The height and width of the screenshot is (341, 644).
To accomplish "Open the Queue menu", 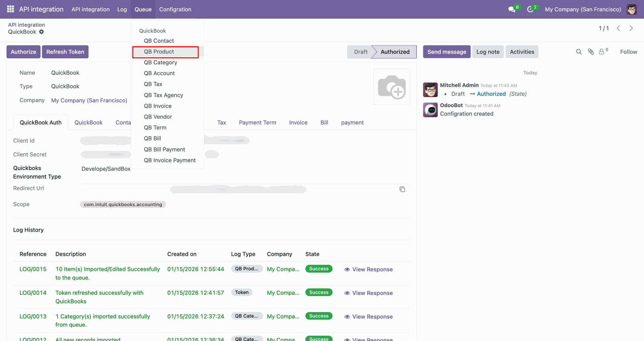I will [x=143, y=9].
